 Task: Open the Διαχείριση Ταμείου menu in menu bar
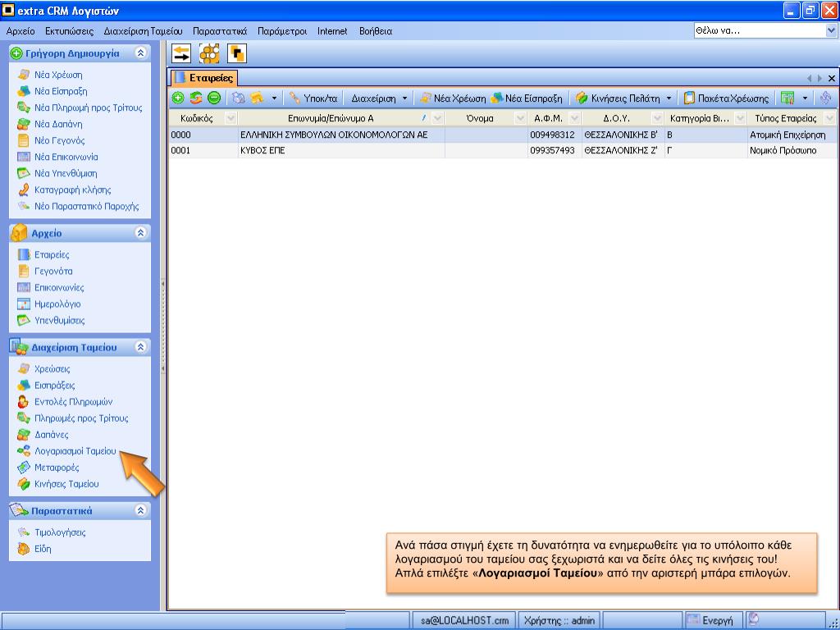[x=143, y=31]
